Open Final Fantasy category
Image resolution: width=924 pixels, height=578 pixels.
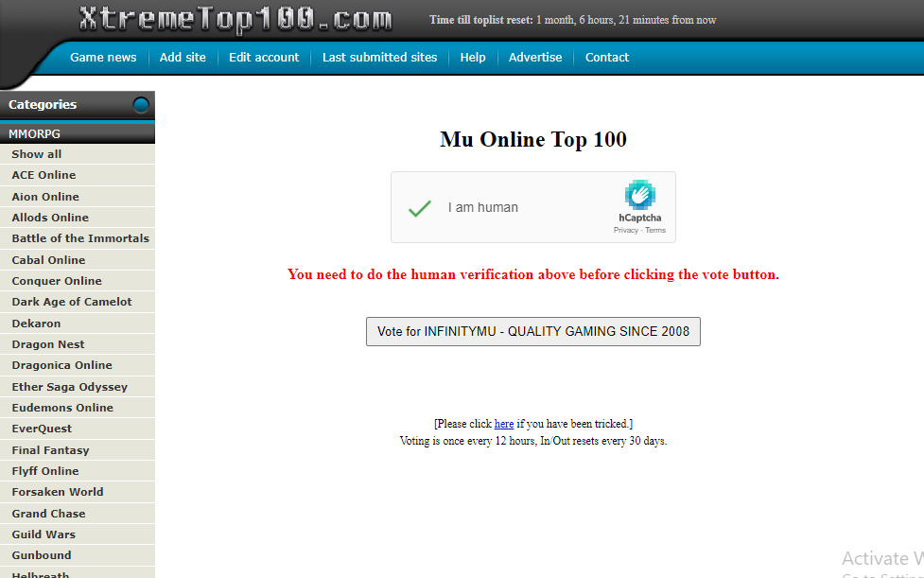[x=78, y=450]
